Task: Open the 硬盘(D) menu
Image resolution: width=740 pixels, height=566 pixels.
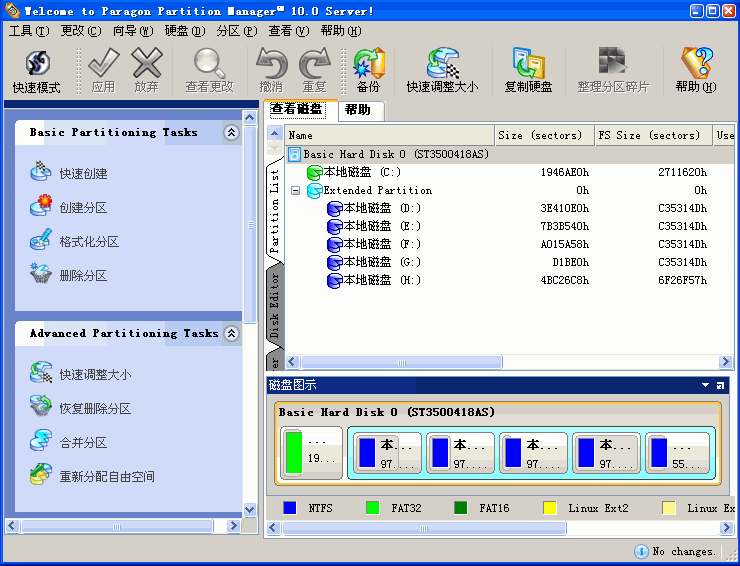Action: tap(185, 31)
